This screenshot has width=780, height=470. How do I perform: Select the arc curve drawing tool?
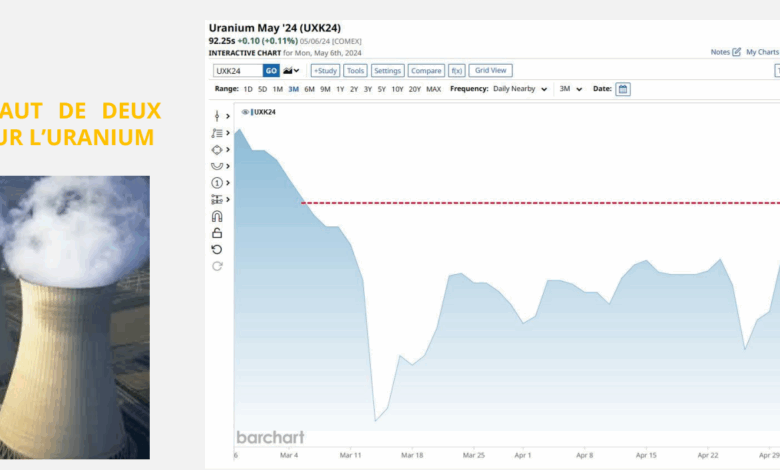(217, 166)
